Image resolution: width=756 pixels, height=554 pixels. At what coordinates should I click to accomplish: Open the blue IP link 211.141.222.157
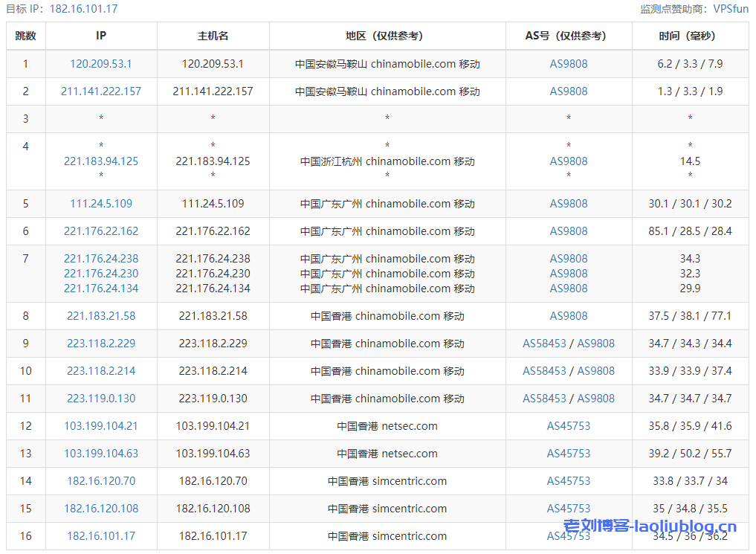click(101, 91)
